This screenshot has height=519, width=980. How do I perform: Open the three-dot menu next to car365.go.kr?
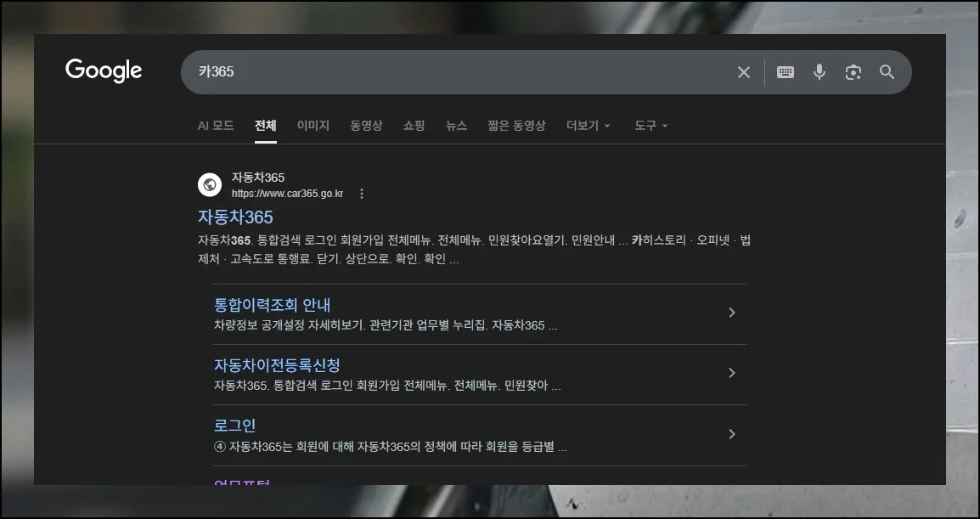(361, 193)
